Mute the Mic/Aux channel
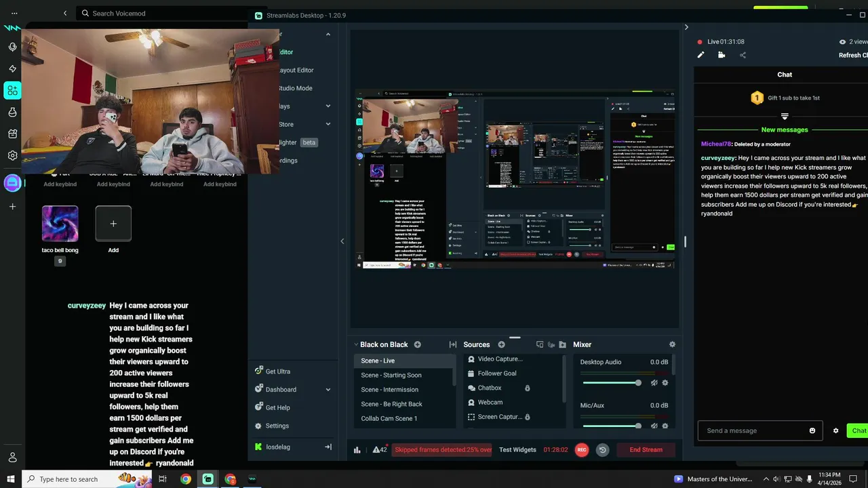Screen dimensions: 868x488 click(x=654, y=426)
